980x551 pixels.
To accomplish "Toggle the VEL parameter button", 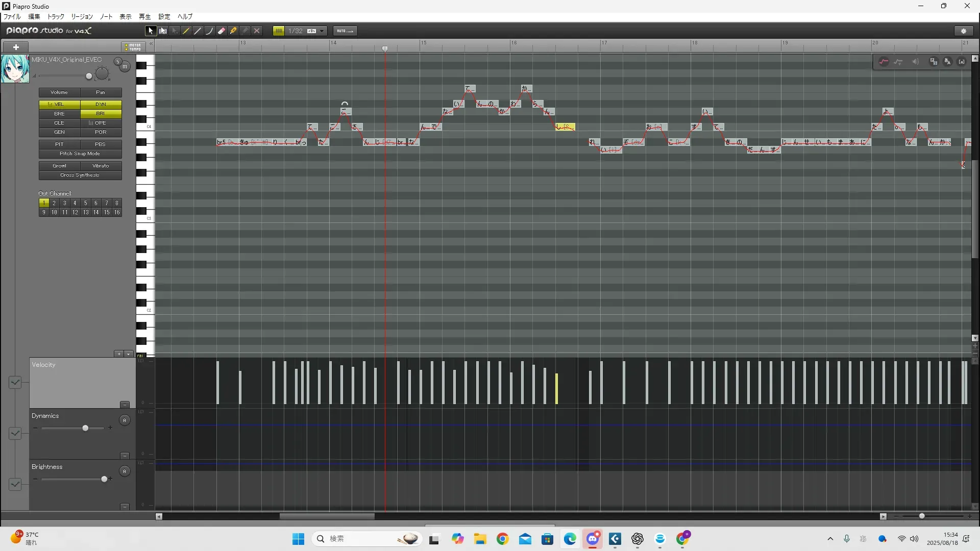I will [x=59, y=104].
